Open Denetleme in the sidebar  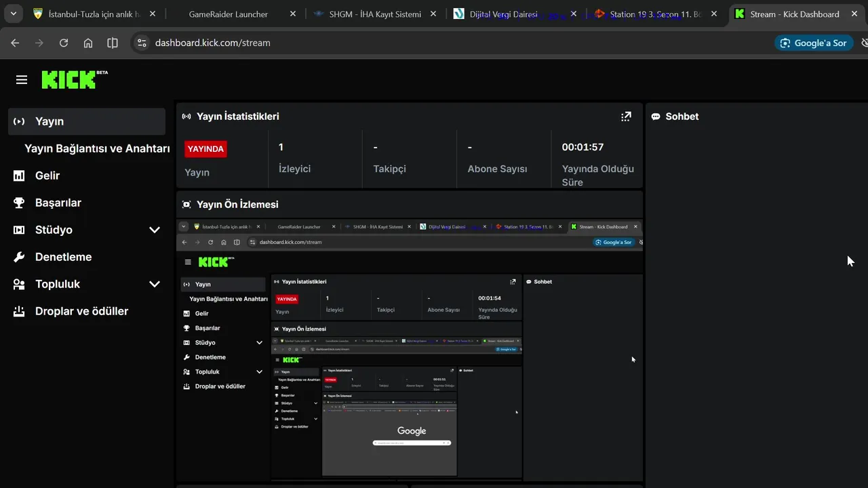(63, 257)
